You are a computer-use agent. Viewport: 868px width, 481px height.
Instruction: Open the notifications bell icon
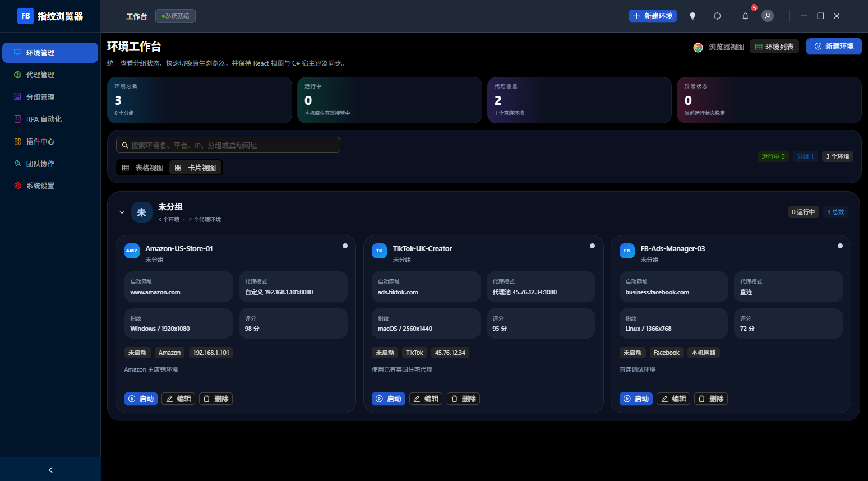point(745,16)
